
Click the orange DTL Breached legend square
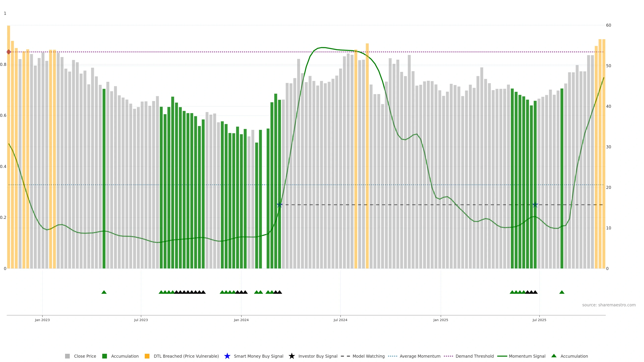147,356
